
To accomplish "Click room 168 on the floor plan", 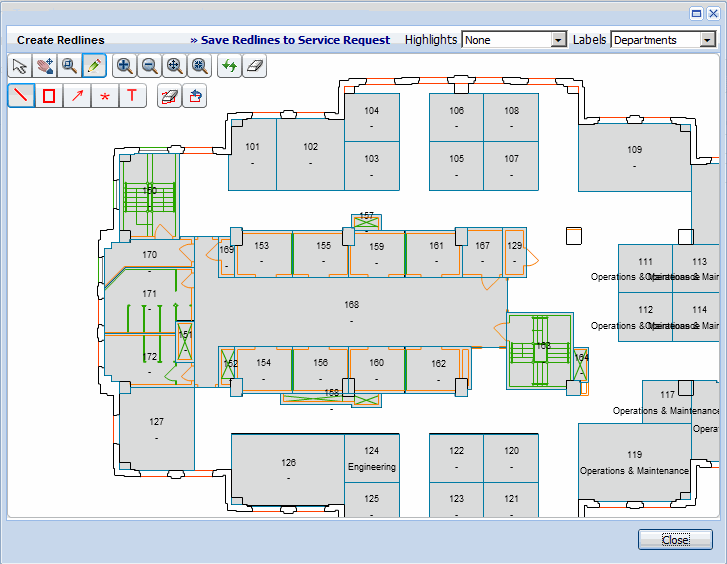I will (x=351, y=311).
